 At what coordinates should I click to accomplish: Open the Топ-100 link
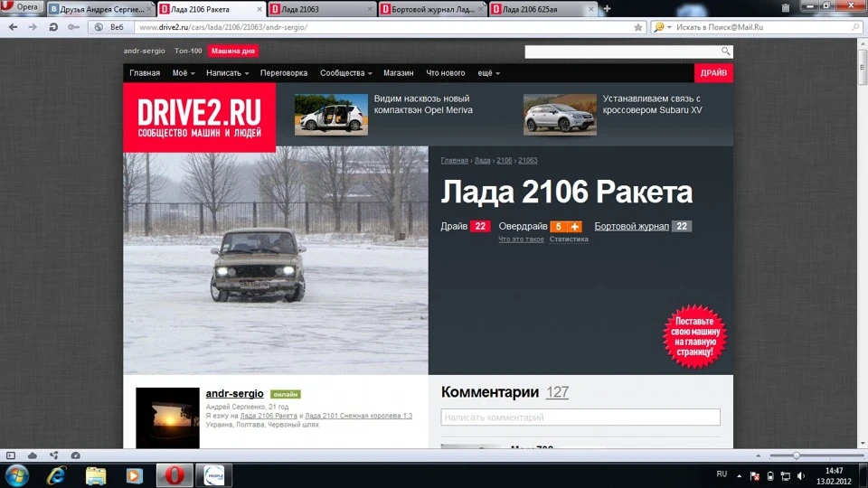point(188,51)
